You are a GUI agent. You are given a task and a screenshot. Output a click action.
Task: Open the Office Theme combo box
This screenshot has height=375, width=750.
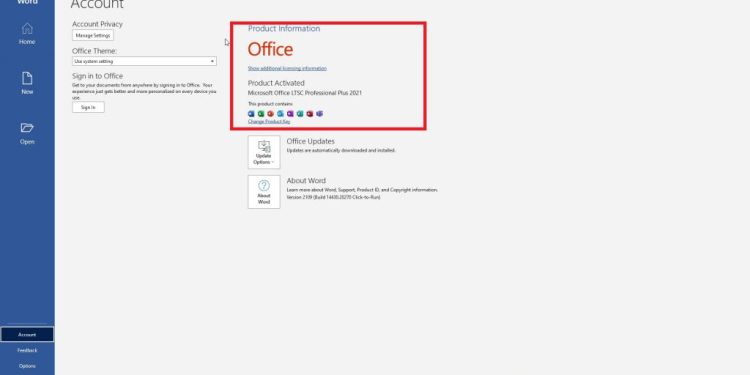point(144,61)
